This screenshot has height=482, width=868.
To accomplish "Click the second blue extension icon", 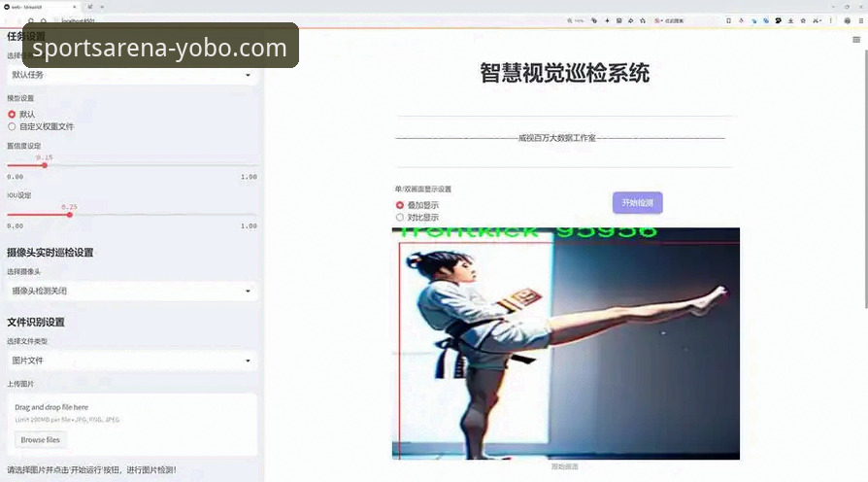I will [x=766, y=20].
